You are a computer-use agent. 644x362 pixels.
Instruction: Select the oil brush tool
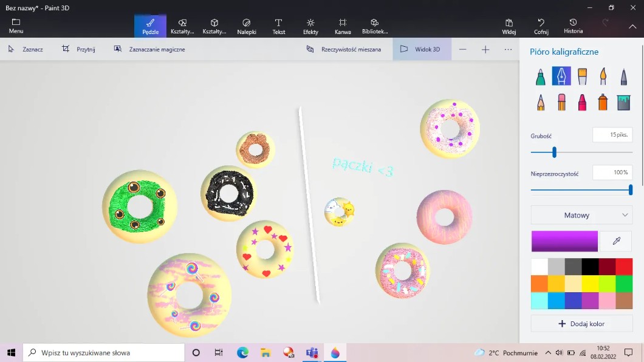(x=582, y=77)
